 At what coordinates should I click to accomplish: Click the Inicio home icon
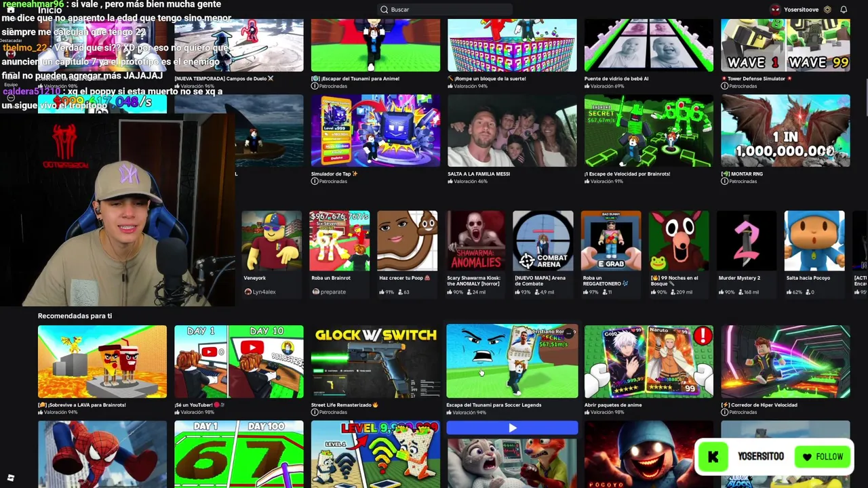click(x=11, y=10)
